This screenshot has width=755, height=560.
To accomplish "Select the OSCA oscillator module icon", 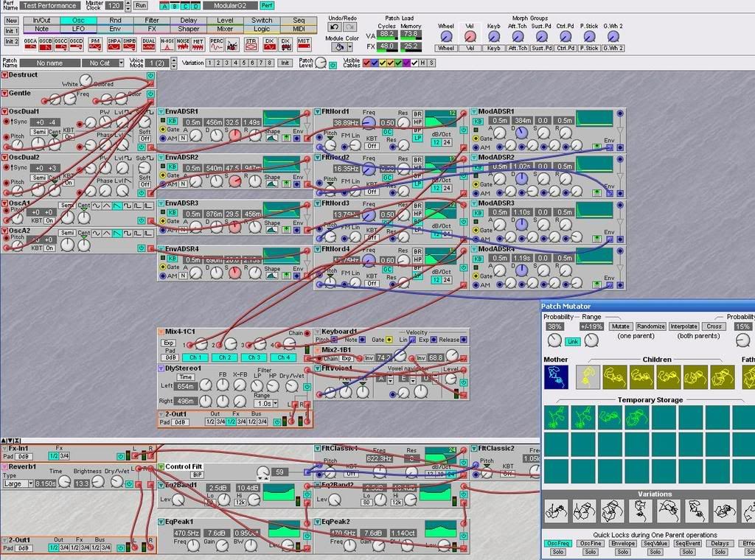I will pyautogui.click(x=29, y=44).
